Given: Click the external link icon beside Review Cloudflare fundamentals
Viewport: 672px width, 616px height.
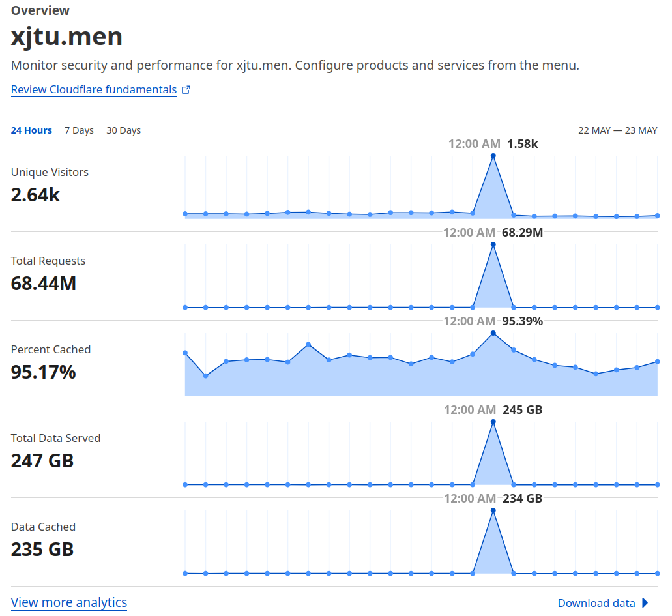Looking at the screenshot, I should pos(186,90).
